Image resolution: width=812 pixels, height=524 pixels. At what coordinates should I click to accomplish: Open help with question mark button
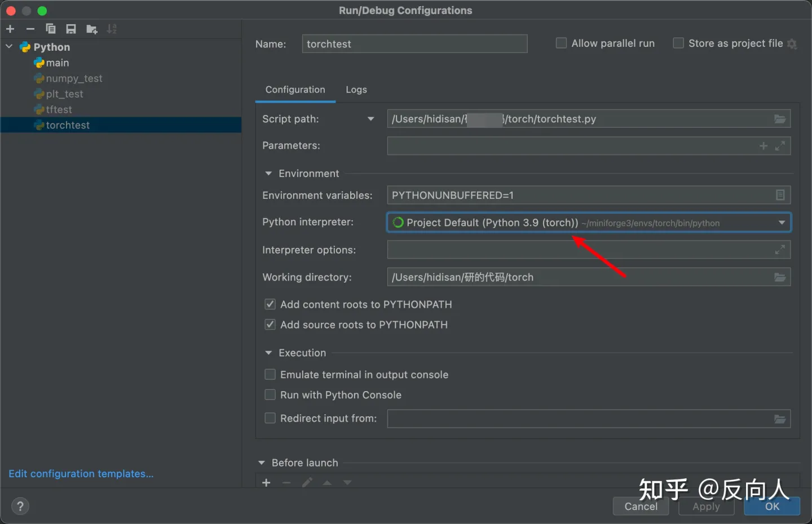point(20,506)
